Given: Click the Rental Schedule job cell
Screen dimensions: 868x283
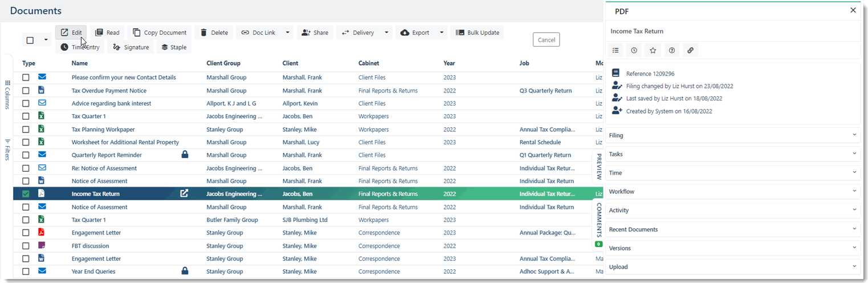Looking at the screenshot, I should 540,142.
